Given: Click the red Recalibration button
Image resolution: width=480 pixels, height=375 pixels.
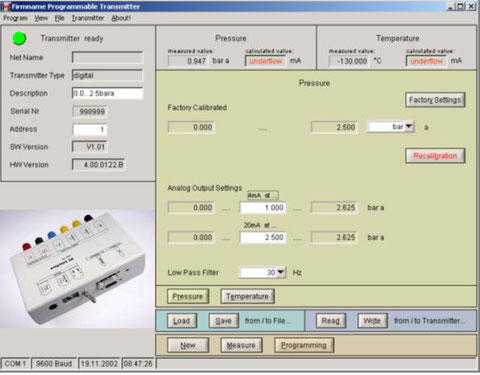Looking at the screenshot, I should 435,156.
